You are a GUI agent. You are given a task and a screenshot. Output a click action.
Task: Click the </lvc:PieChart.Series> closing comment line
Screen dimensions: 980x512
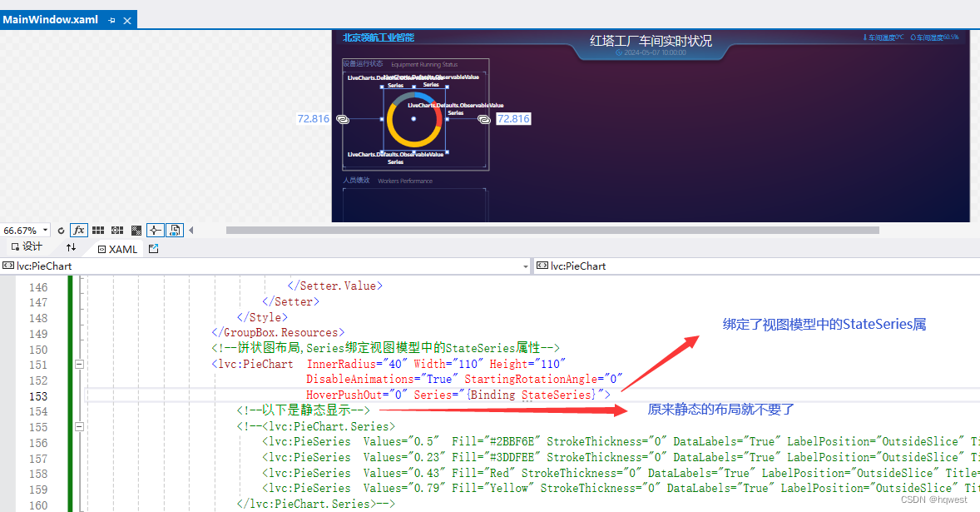pyautogui.click(x=315, y=504)
